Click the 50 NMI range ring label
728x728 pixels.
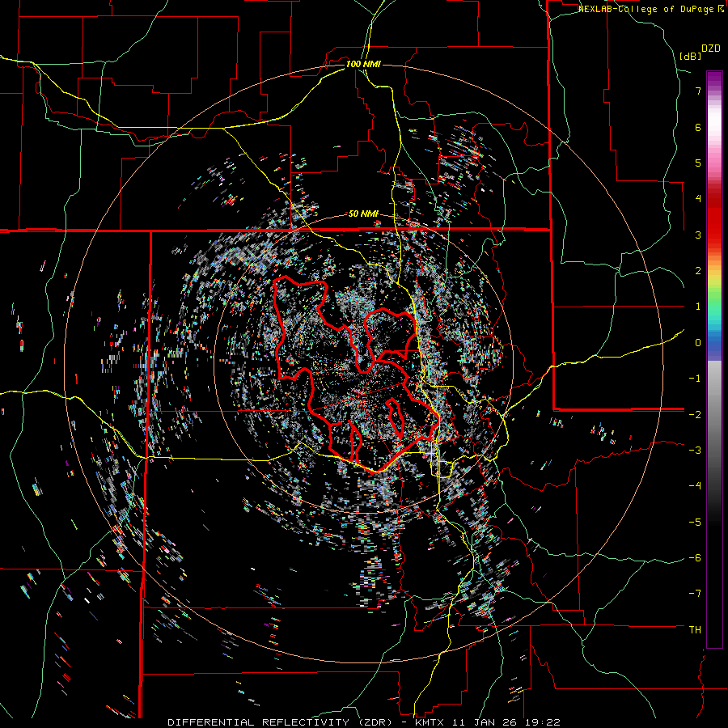(363, 214)
